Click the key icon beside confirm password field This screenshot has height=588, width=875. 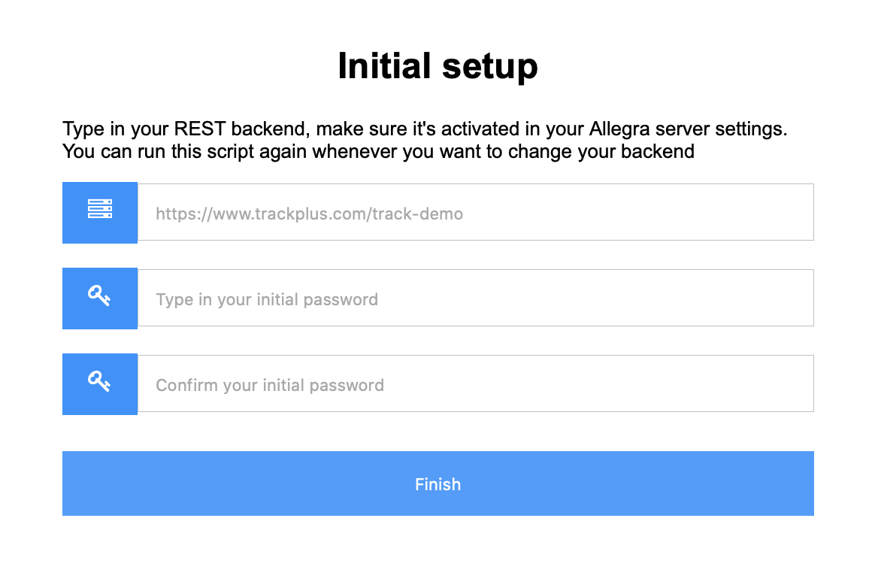[x=99, y=381]
